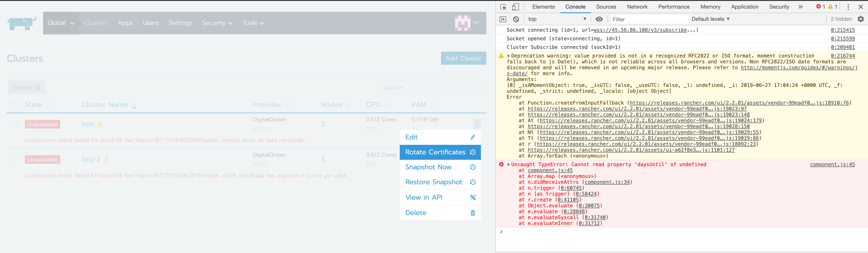Sort by Provider column arrows
868x253 pixels.
288,105
